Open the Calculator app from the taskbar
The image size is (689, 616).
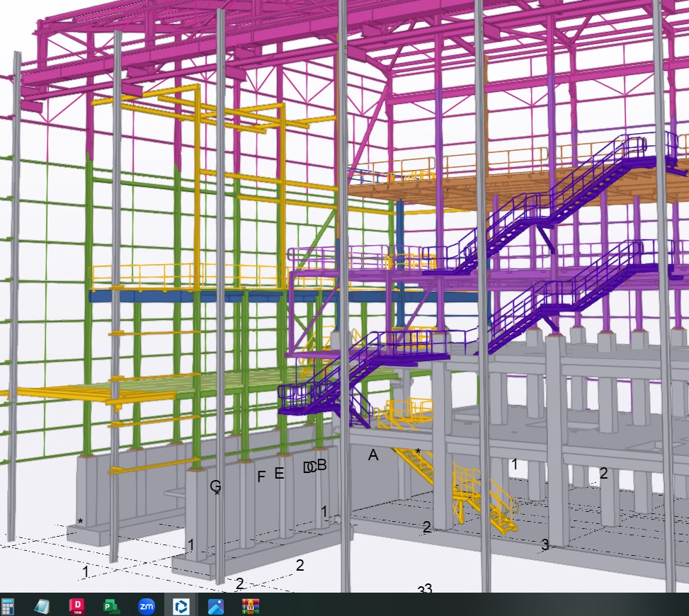pyautogui.click(x=8, y=606)
